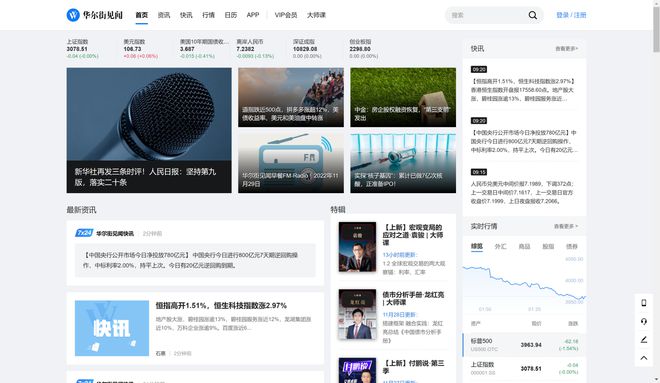Open the VIP会员 navigation item

pyautogui.click(x=286, y=15)
